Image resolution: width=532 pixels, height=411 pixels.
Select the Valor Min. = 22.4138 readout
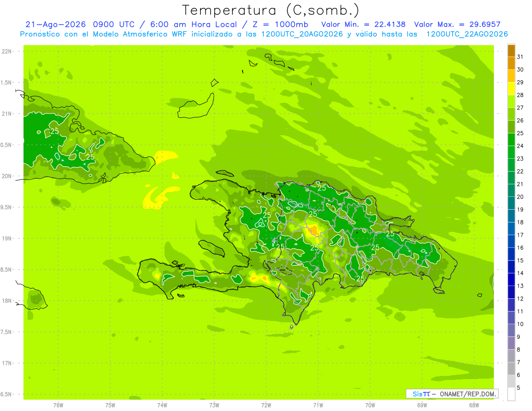(x=363, y=24)
